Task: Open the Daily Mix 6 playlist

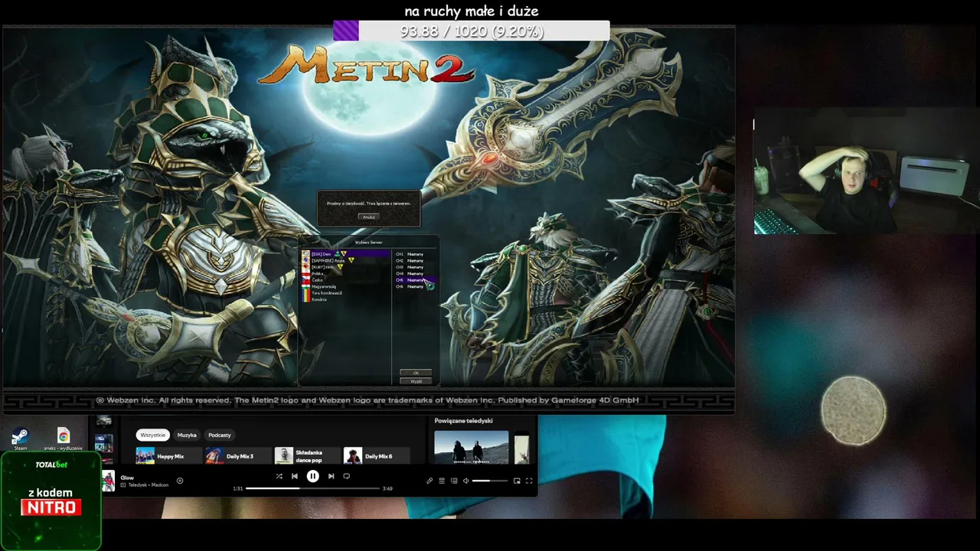Action: [377, 456]
